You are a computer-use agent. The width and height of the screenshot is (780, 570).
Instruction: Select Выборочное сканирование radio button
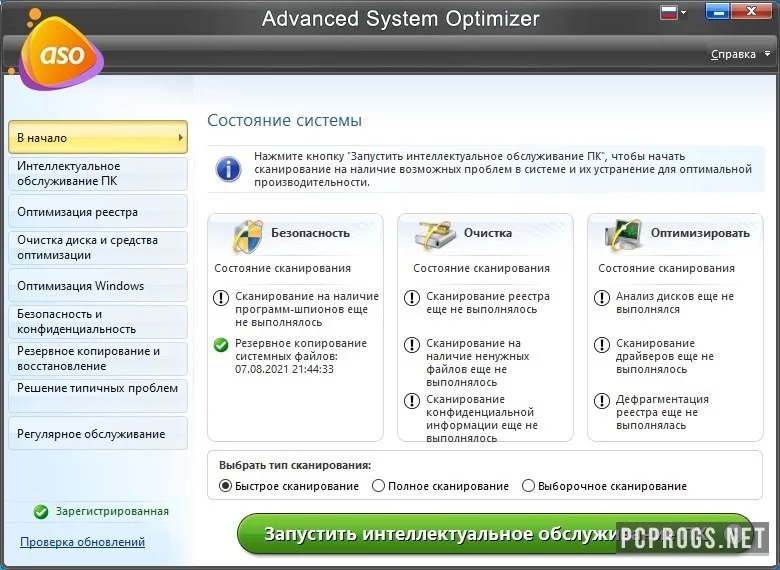pyautogui.click(x=528, y=485)
